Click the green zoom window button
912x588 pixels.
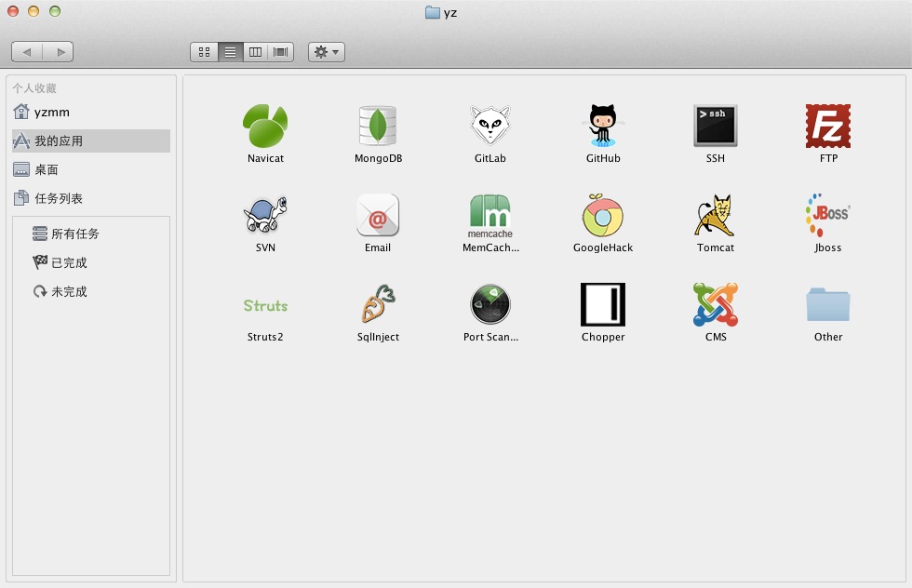click(55, 11)
